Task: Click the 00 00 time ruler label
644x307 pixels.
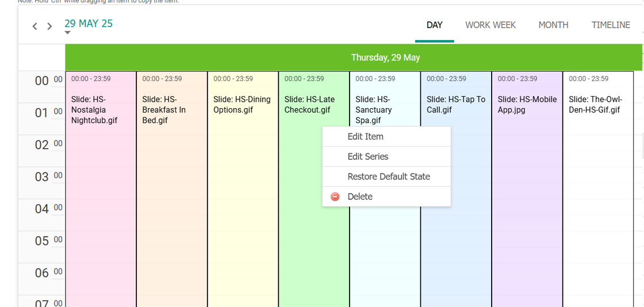Action: pos(49,81)
